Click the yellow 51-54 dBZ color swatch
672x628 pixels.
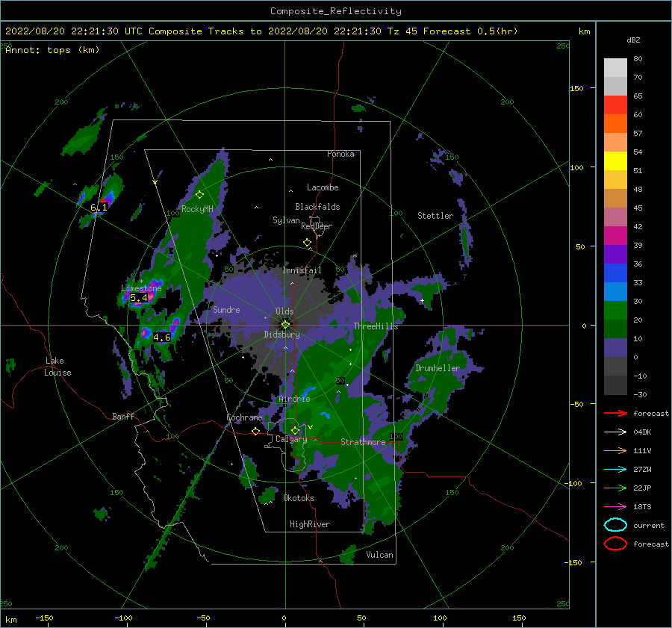tap(615, 161)
